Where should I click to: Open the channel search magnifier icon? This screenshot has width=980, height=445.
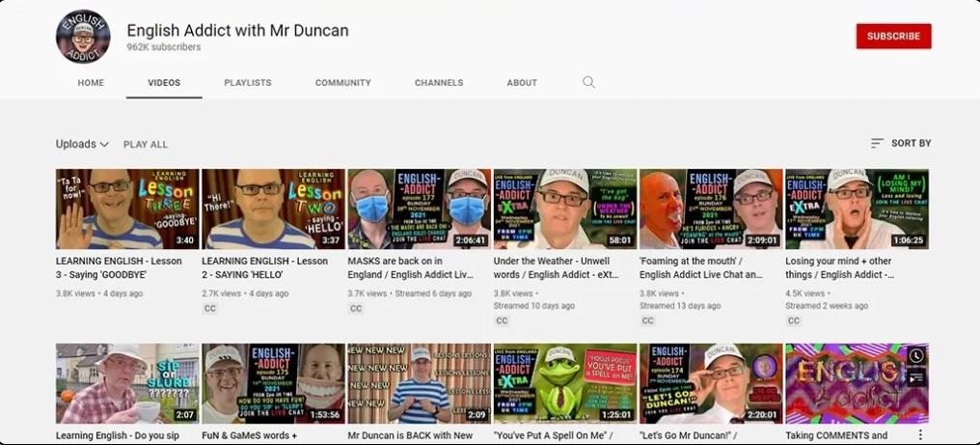pos(588,83)
